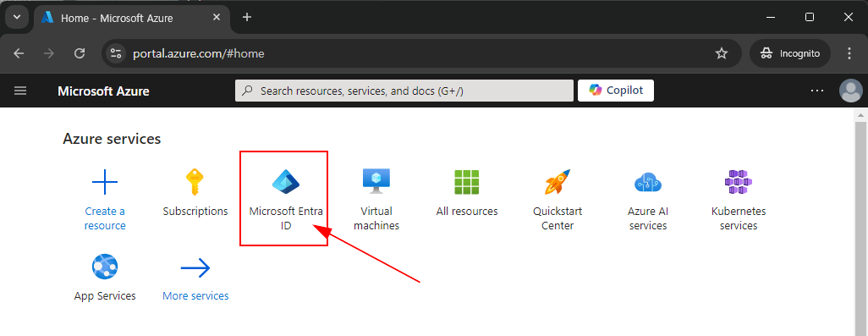Open the Incognito profile indicator

pyautogui.click(x=790, y=53)
